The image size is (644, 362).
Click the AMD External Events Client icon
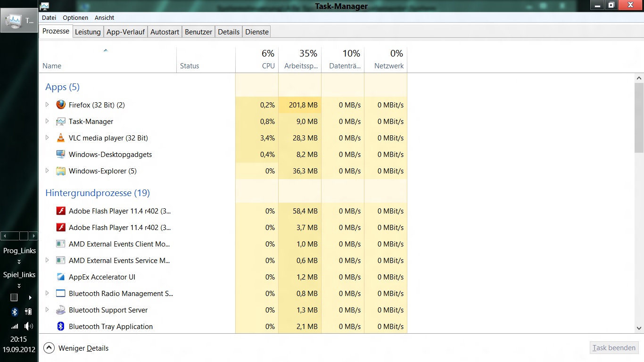[61, 244]
